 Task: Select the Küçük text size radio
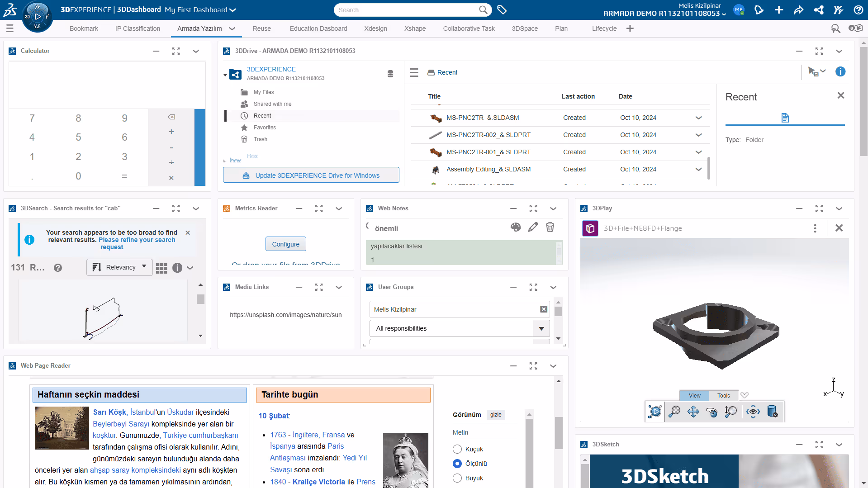[x=457, y=449]
